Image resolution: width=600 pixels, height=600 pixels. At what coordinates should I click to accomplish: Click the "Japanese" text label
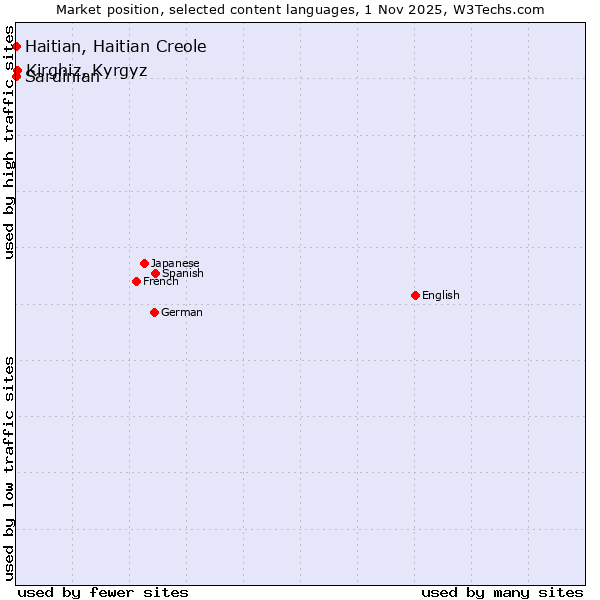(175, 263)
